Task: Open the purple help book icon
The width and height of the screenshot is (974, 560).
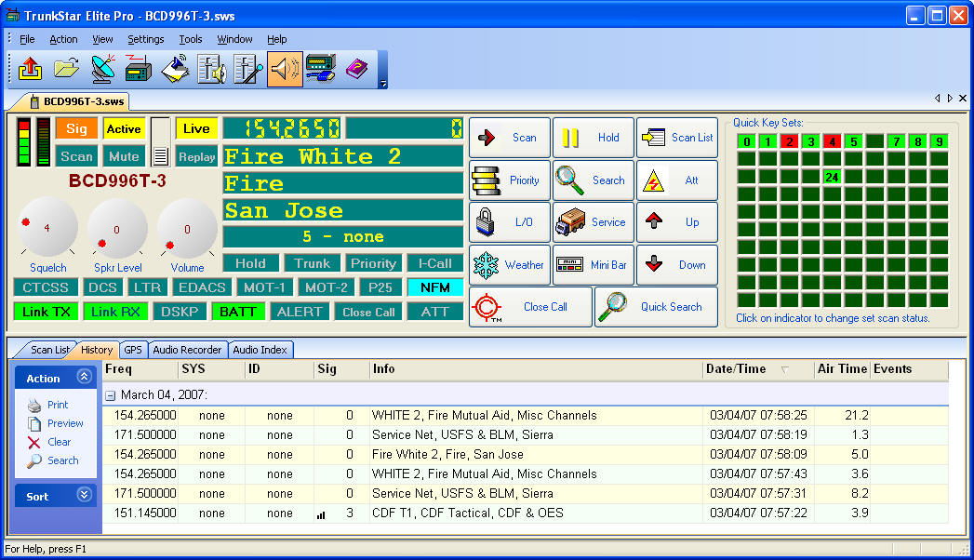Action: (356, 69)
